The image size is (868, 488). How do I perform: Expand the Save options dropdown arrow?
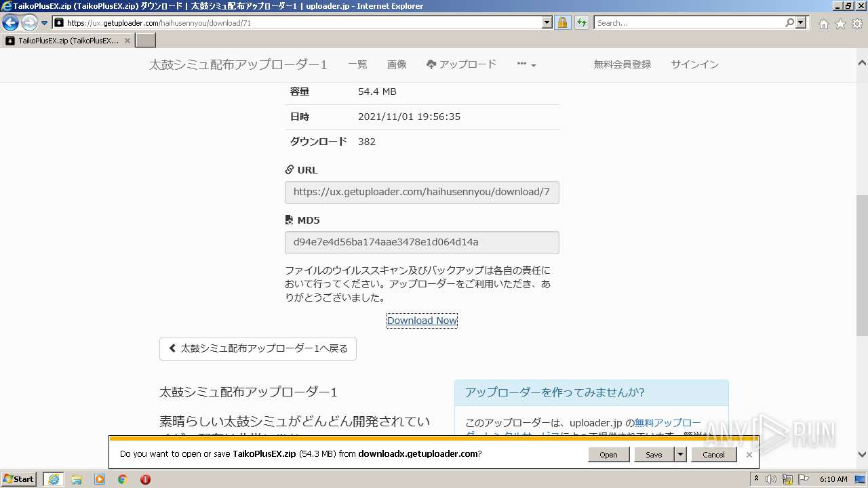tap(680, 455)
